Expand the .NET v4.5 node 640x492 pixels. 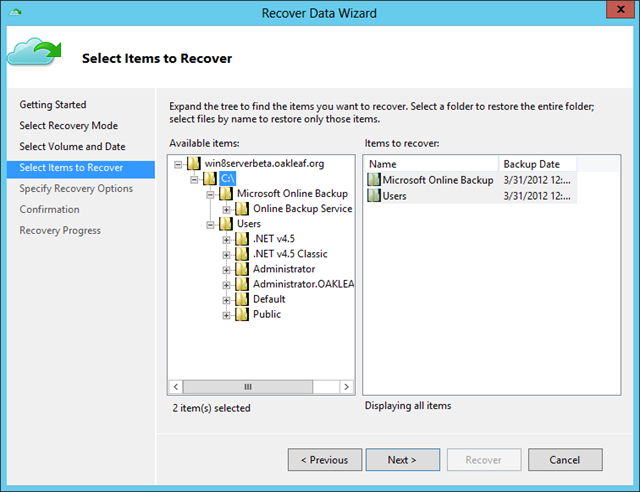tap(226, 240)
